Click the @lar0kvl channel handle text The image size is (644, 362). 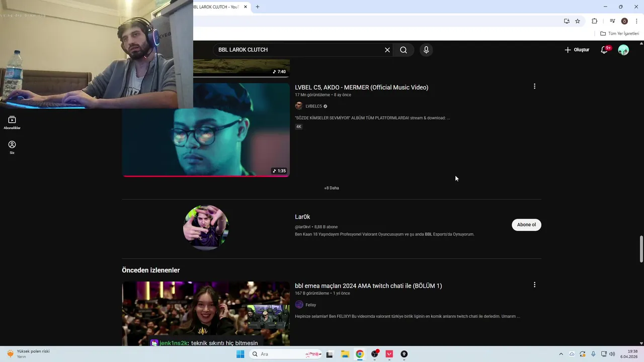pos(302,227)
